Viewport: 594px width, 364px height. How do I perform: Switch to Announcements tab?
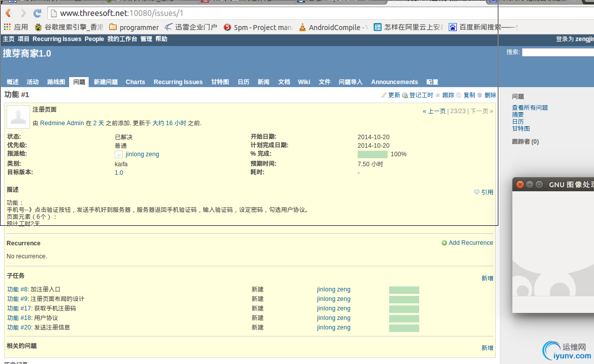[394, 82]
